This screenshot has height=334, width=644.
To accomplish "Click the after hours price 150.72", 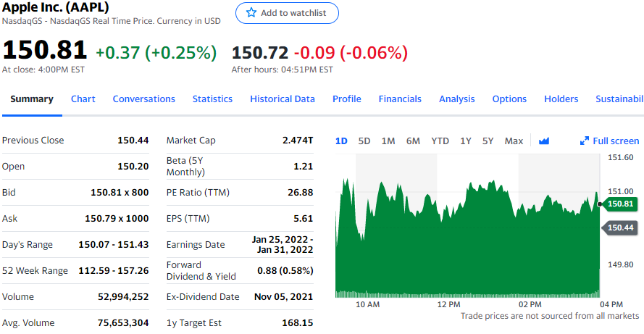I will 260,53.
